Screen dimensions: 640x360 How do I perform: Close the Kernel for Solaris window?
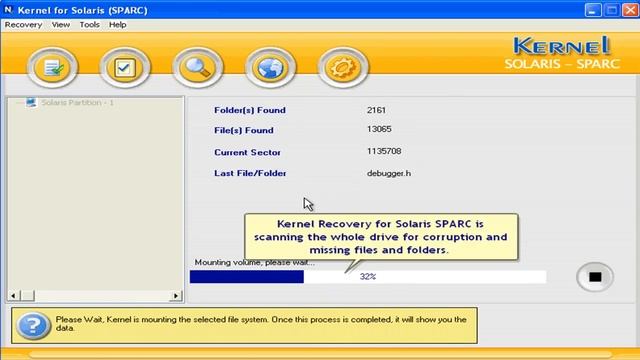coord(630,10)
